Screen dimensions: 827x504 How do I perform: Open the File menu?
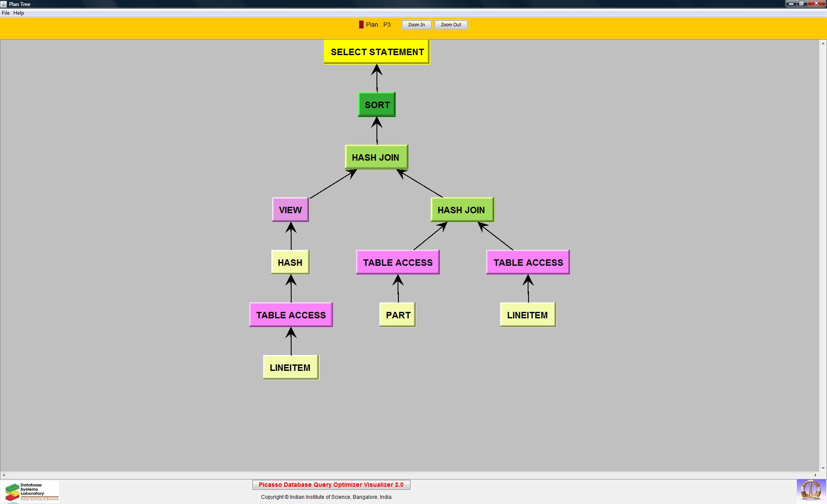coord(6,13)
